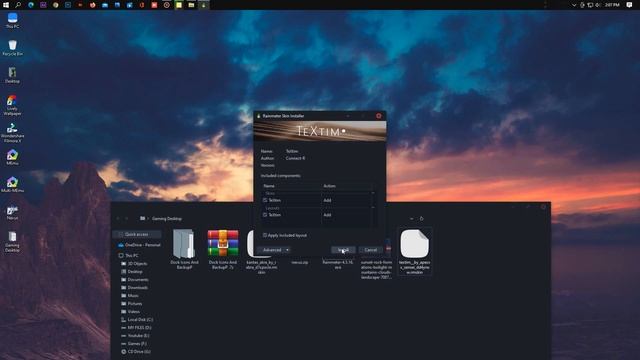Select the MiEmu desktop icon
This screenshot has width=640, height=360.
tap(12, 157)
